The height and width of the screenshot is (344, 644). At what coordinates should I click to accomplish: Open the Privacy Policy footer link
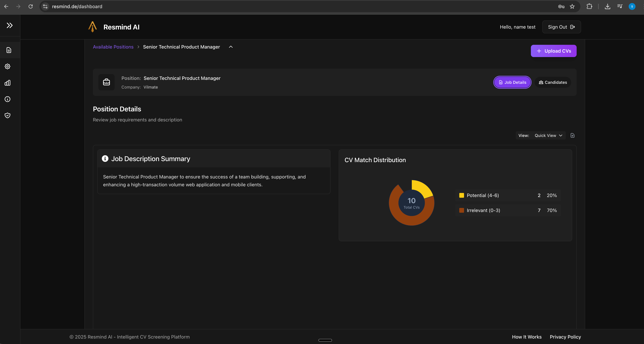pyautogui.click(x=565, y=337)
